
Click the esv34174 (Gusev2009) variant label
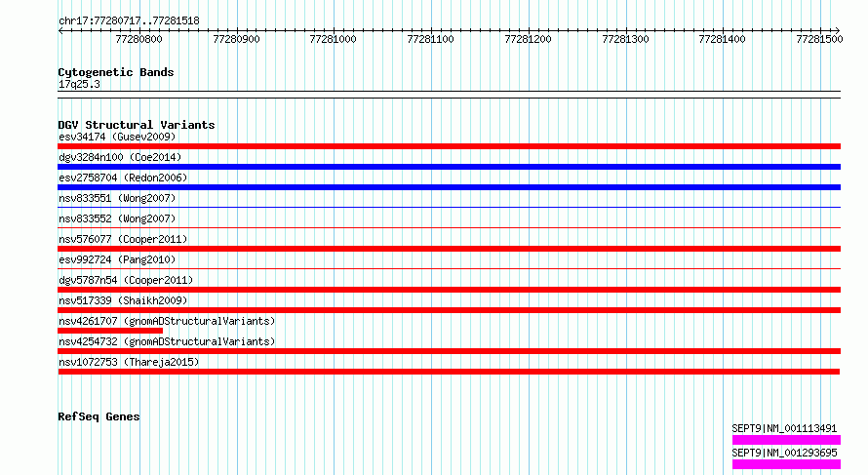click(117, 137)
